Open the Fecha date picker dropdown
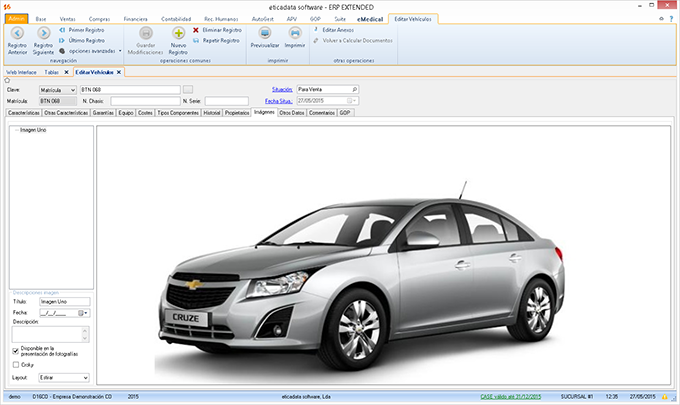This screenshot has height=405, width=680. (86, 313)
